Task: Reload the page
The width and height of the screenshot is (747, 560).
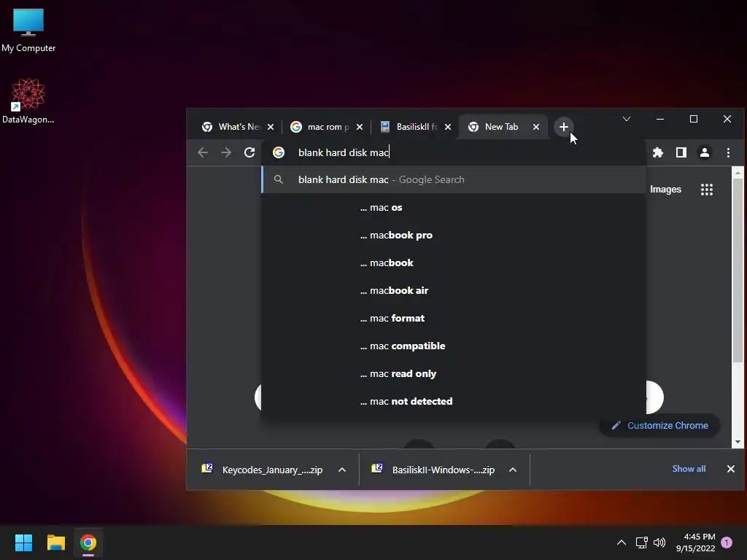Action: coord(249,152)
